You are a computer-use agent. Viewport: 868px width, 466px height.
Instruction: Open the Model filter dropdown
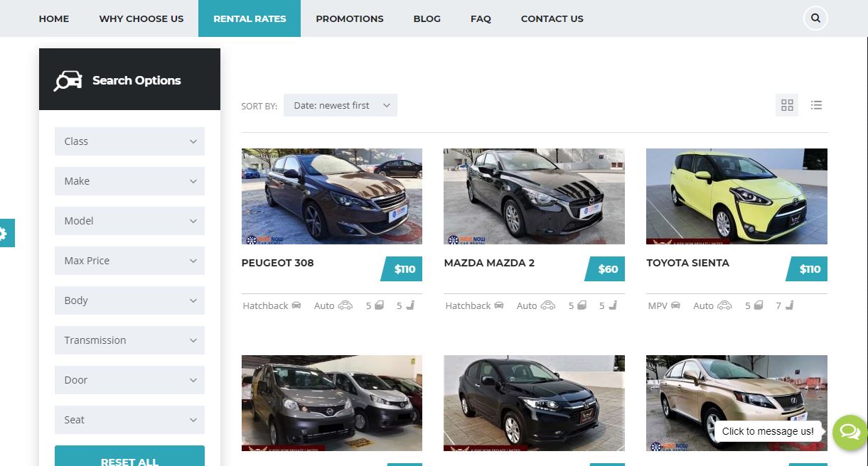click(129, 221)
